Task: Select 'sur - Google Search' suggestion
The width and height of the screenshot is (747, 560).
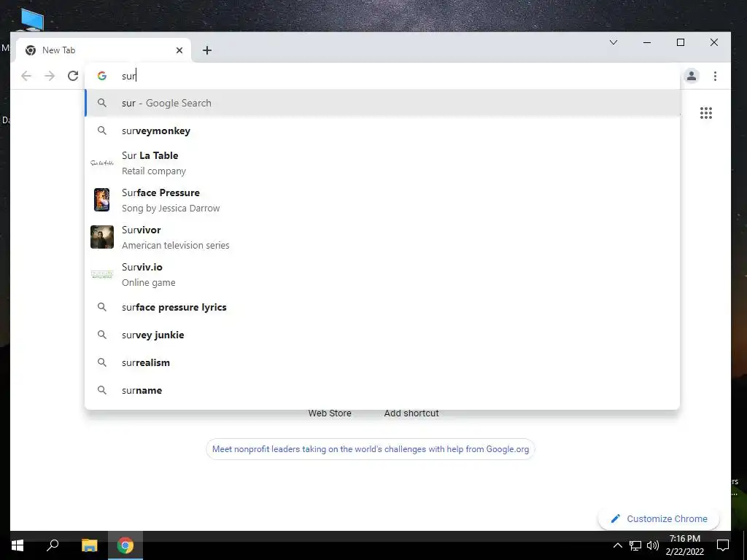Action: pos(382,103)
